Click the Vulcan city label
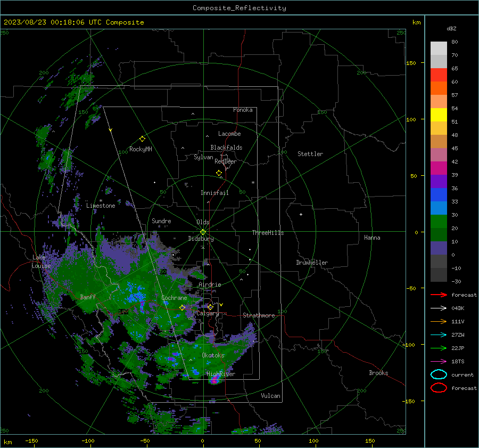Image resolution: width=479 pixels, height=448 pixels. point(270,396)
